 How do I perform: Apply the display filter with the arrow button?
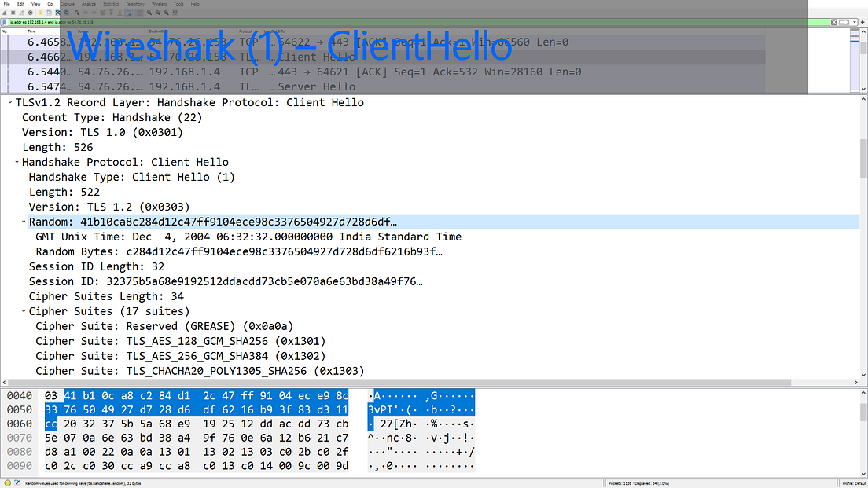point(843,22)
